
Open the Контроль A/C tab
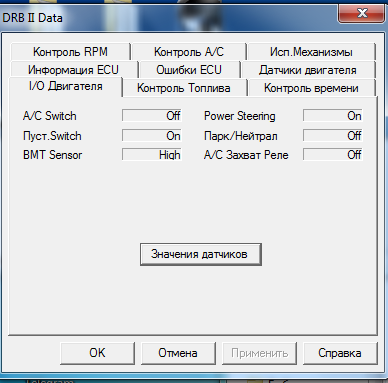click(189, 52)
